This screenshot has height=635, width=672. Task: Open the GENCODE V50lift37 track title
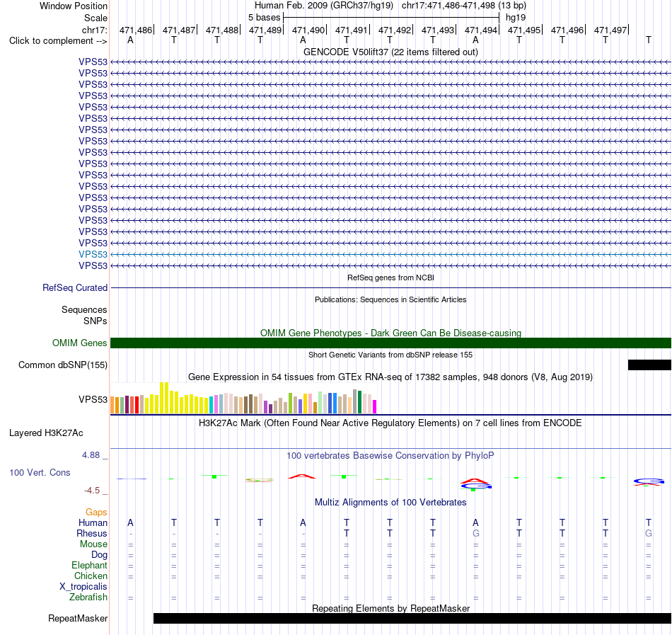[390, 52]
